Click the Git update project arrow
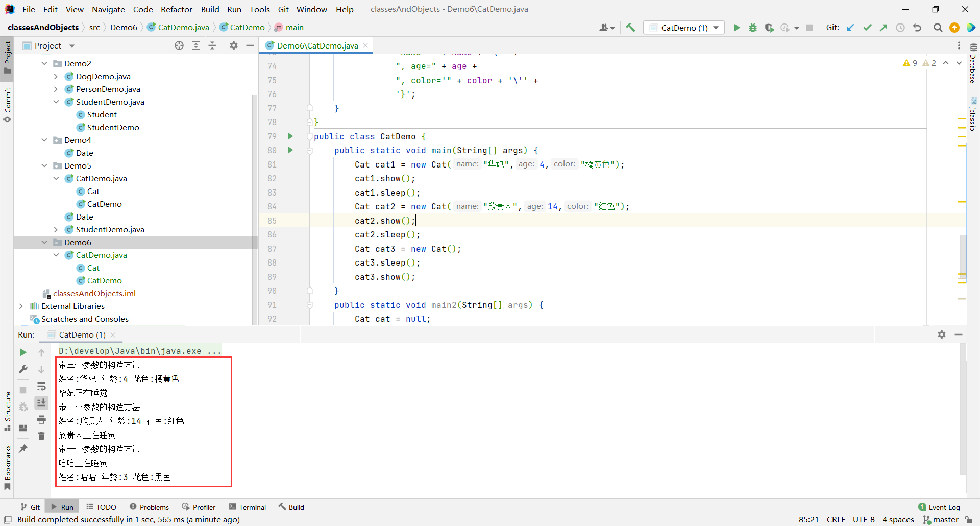Screen dimensions: 980x526 pos(850,28)
